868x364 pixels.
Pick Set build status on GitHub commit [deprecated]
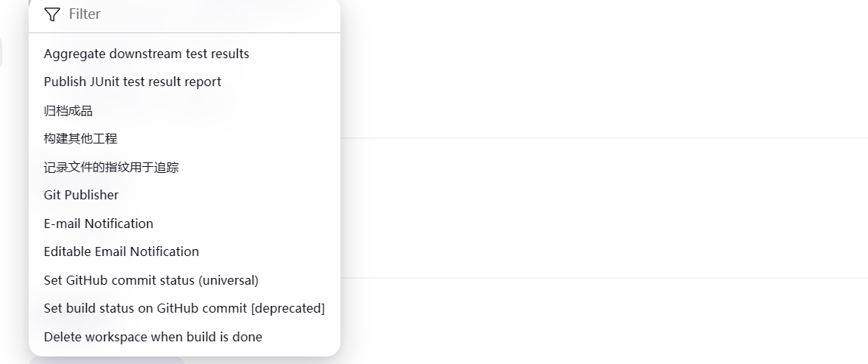184,308
